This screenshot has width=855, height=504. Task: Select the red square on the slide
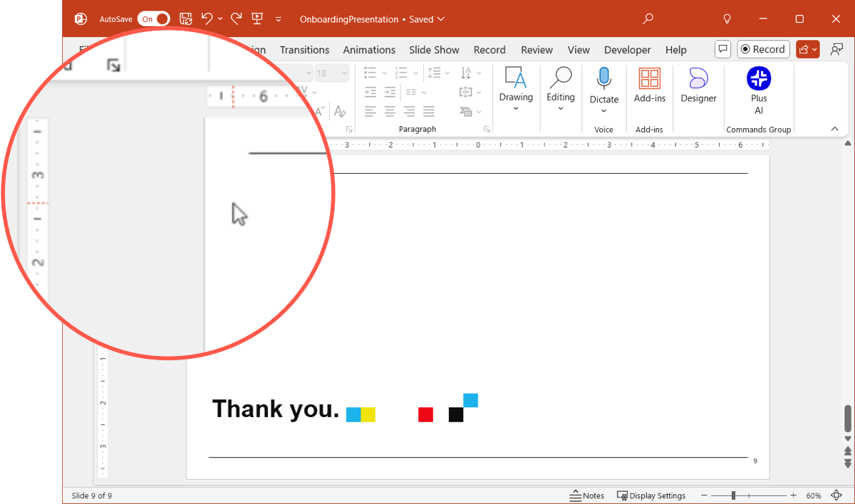(x=425, y=414)
